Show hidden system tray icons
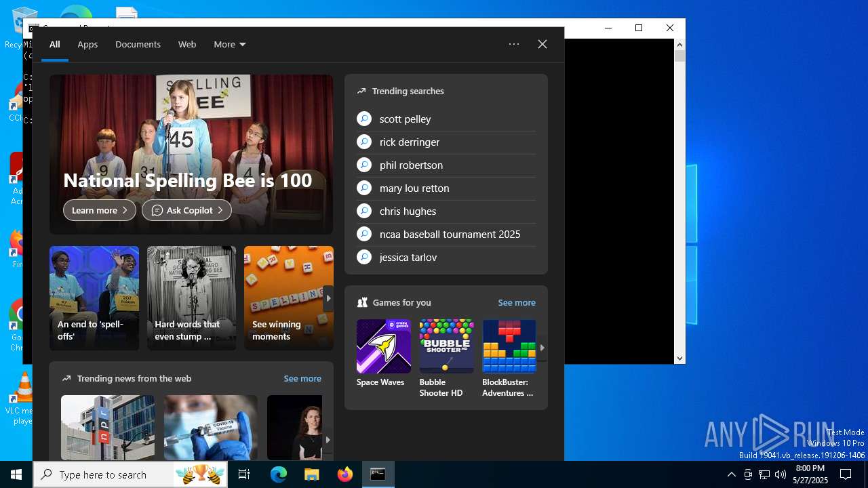Screen dimensions: 868x488 click(731, 474)
